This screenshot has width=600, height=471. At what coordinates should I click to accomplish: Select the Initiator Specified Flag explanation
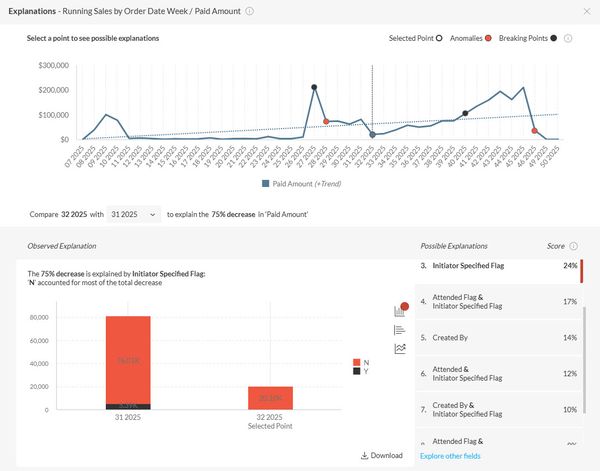coord(488,266)
